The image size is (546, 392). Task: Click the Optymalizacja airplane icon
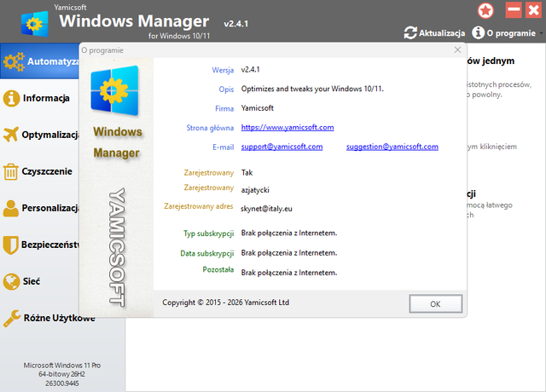11,135
